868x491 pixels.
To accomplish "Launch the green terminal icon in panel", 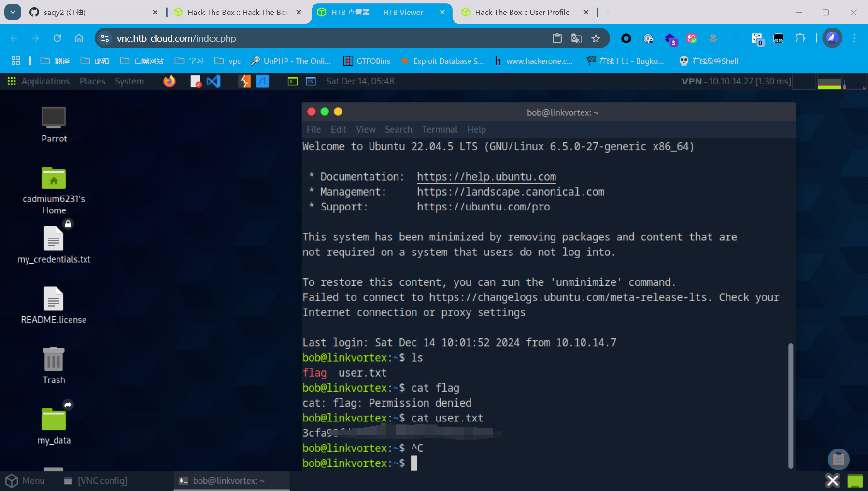I will coord(293,81).
